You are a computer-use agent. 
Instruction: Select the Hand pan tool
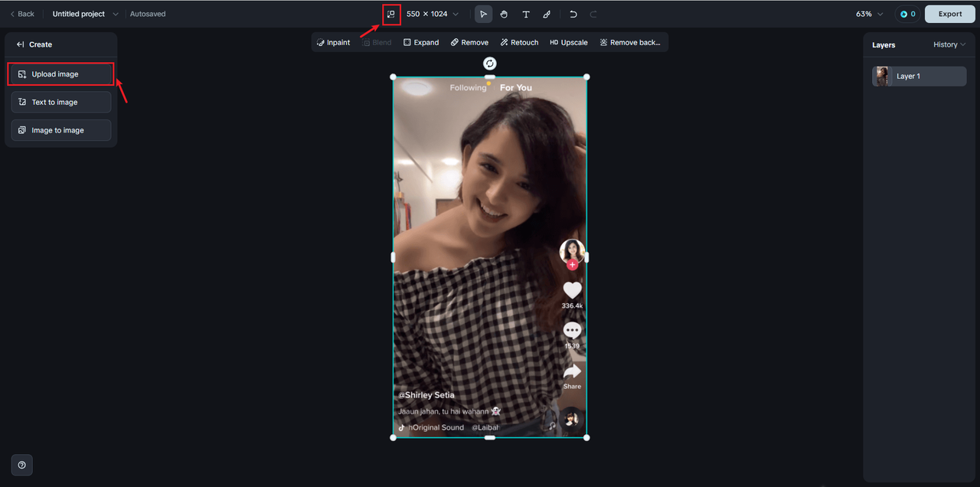505,14
